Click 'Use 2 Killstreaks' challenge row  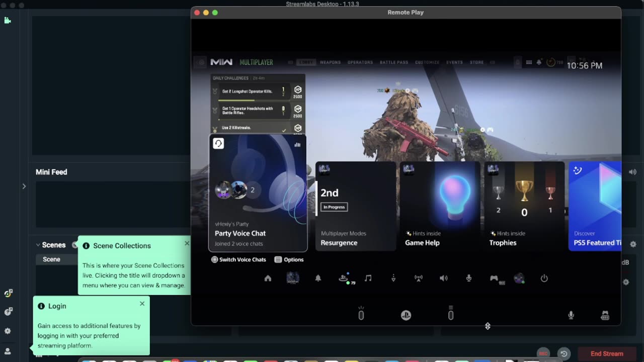point(258,128)
